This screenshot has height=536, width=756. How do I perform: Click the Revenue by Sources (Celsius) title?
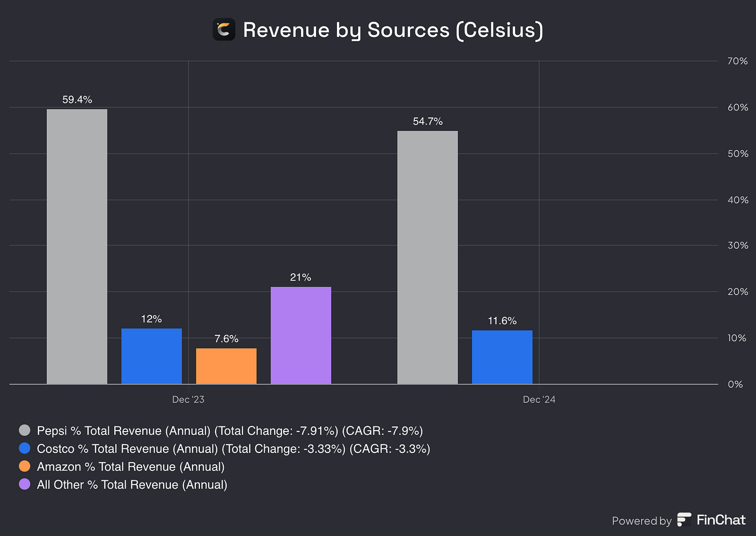tap(393, 30)
